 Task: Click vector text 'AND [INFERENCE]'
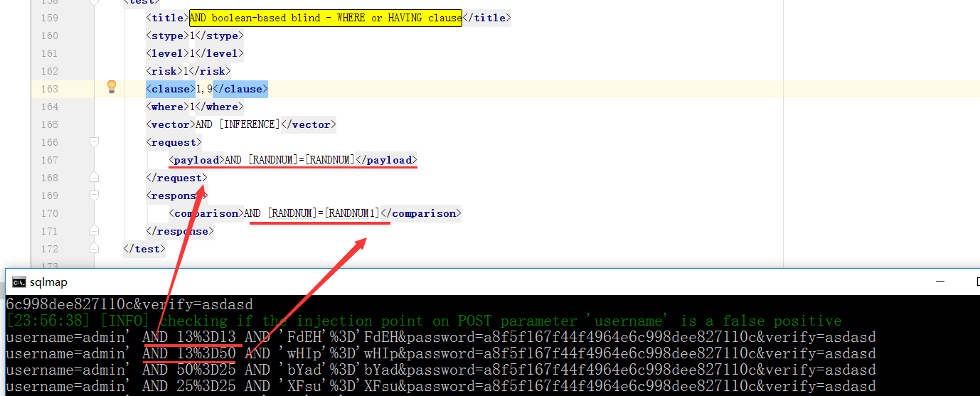[238, 124]
